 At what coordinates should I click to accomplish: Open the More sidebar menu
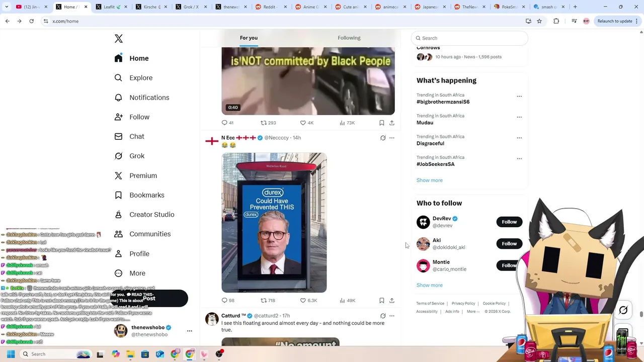(130, 273)
